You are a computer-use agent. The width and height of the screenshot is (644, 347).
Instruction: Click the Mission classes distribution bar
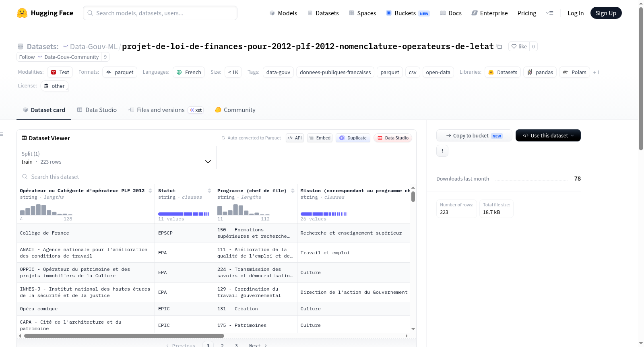click(324, 214)
